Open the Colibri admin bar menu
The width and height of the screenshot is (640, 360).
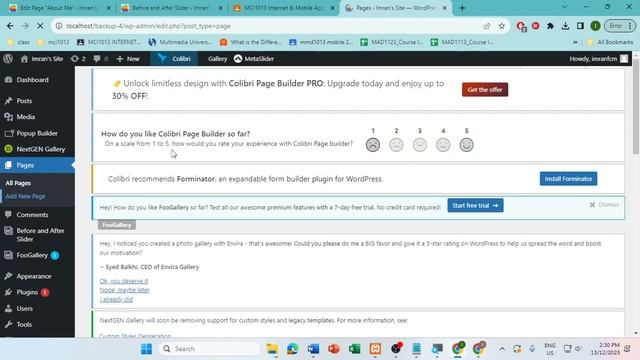tap(175, 59)
